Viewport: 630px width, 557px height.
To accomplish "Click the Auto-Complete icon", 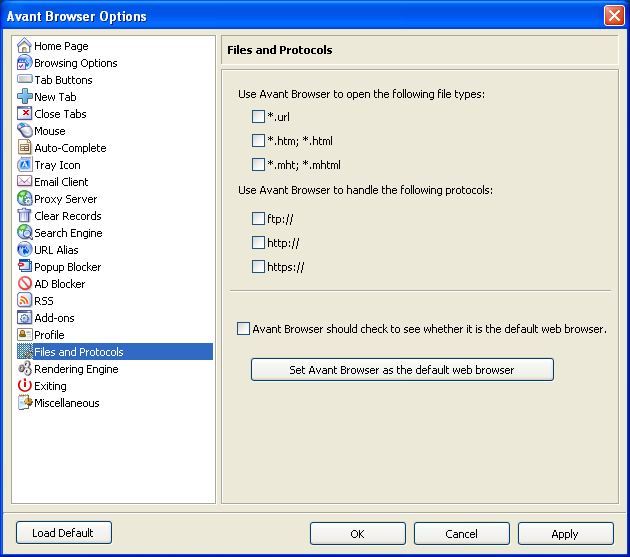I will [x=24, y=148].
